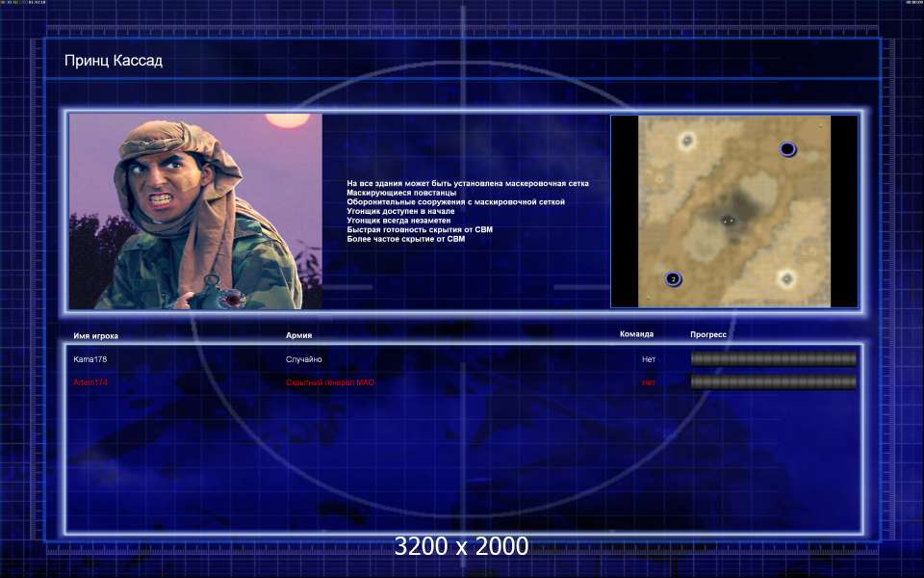Click the 'Угонщик всегда незаметен' ability line
This screenshot has height=578, width=924.
398,221
